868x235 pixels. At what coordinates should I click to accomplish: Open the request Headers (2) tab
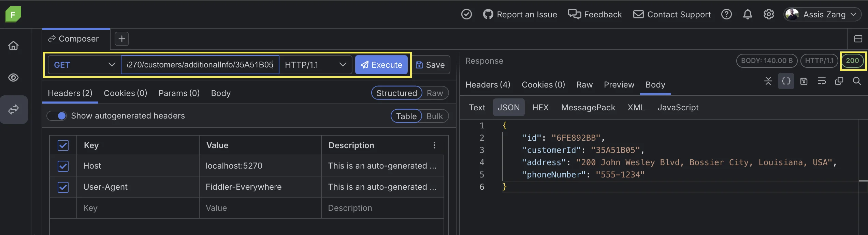(70, 93)
